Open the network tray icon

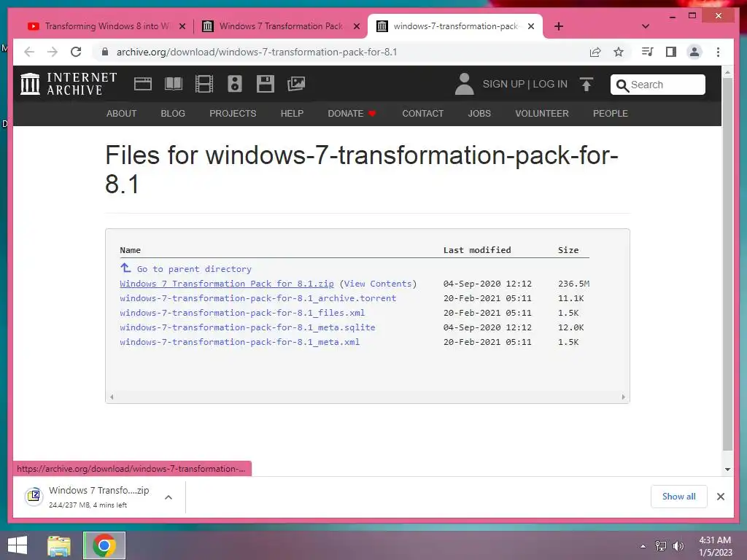pos(661,545)
